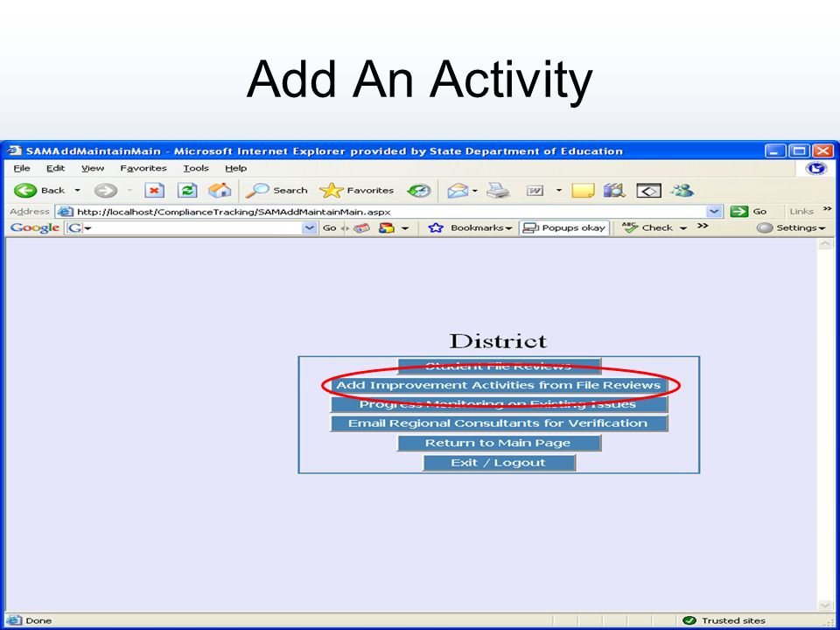The width and height of the screenshot is (840, 630).
Task: Refresh the page with the green arrows icon
Action: point(187,190)
